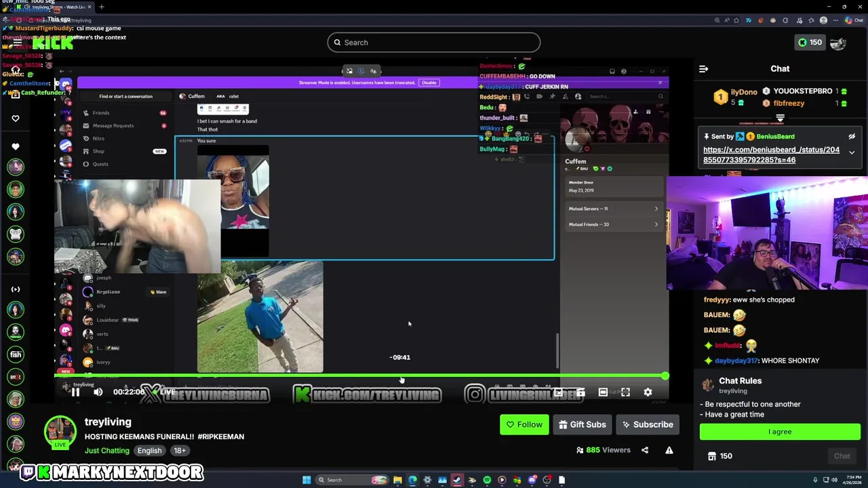Open the user profile avatar in the header
The width and height of the screenshot is (868, 488).
(838, 42)
